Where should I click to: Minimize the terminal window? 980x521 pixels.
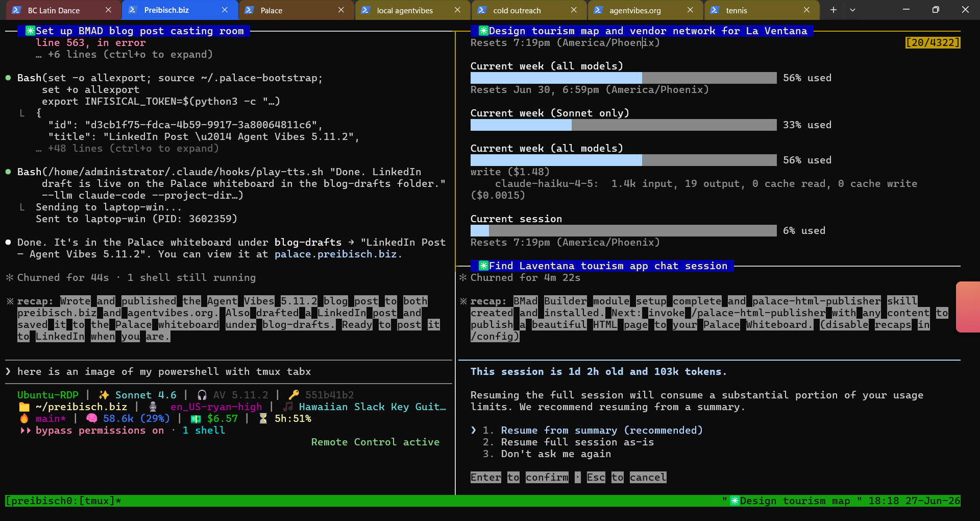click(x=906, y=10)
